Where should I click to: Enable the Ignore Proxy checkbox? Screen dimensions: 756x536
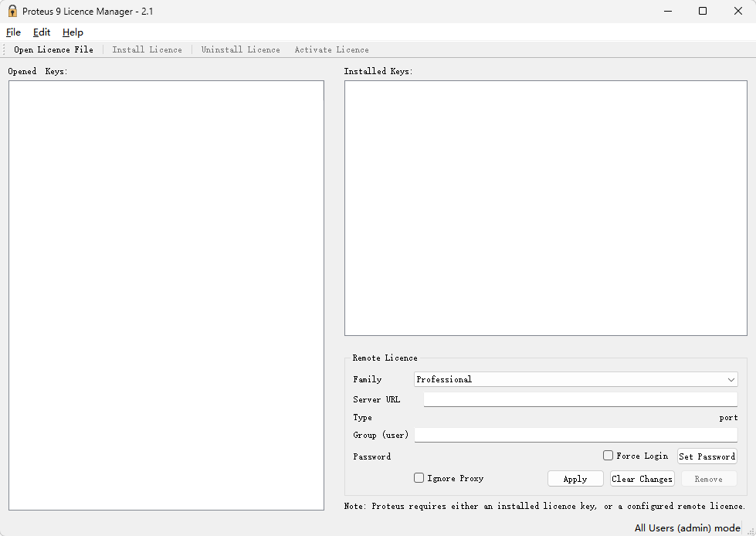pos(419,477)
